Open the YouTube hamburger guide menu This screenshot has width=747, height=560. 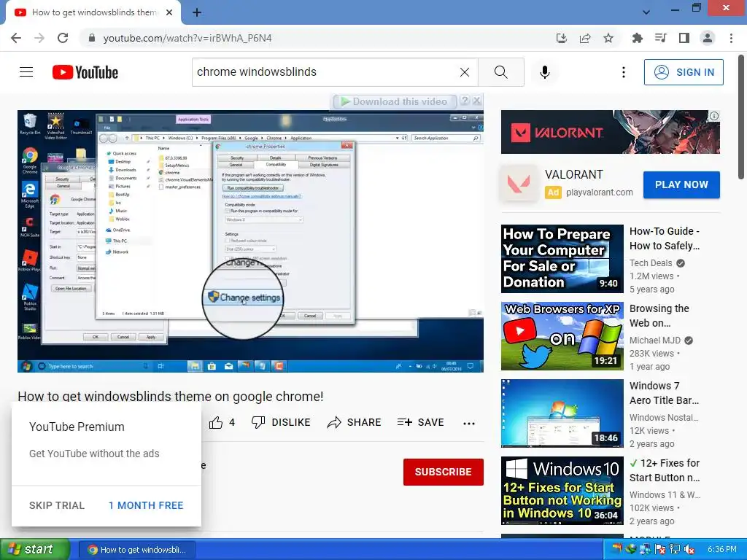coord(26,72)
